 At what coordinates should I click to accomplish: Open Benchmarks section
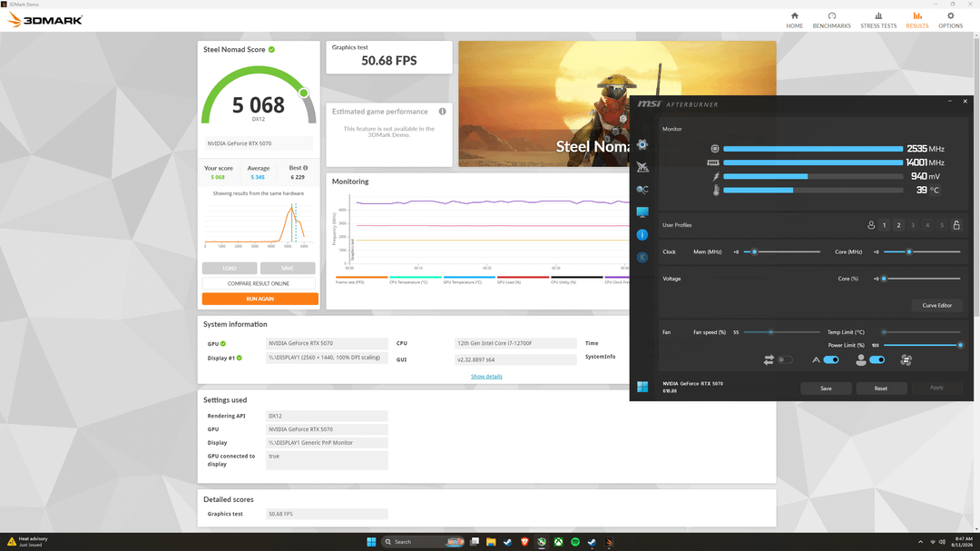831,20
